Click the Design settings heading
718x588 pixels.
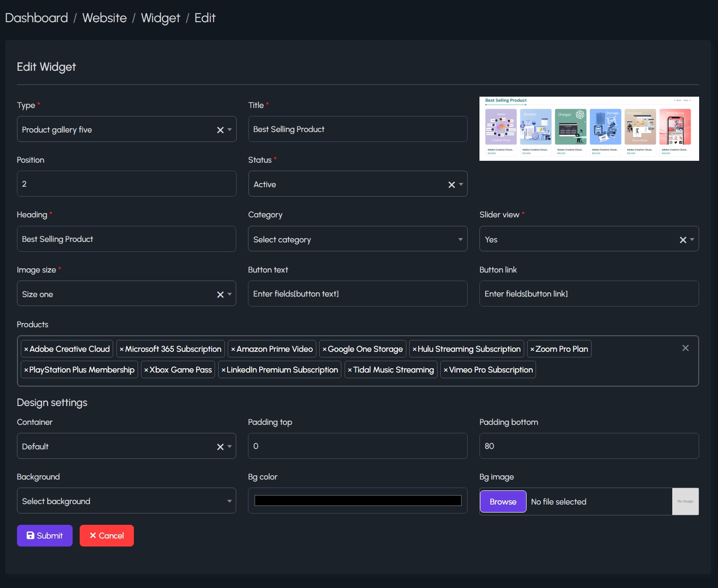click(52, 403)
